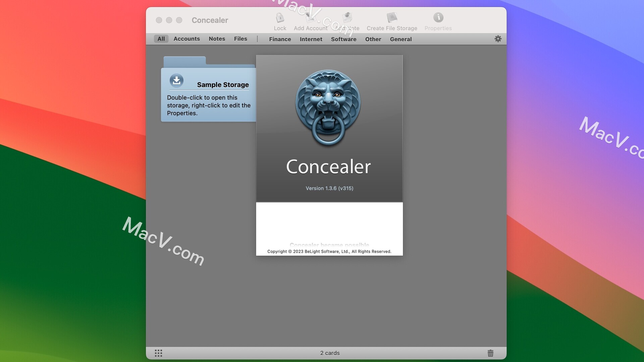This screenshot has height=362, width=644.
Task: Select the Files tab filter
Action: [240, 39]
